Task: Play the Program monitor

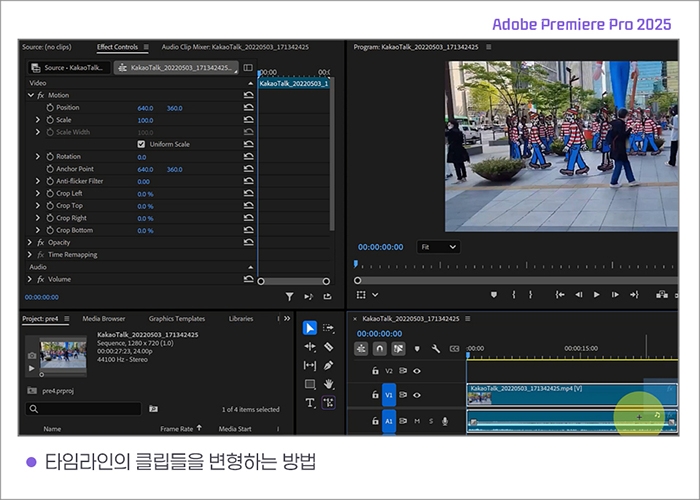Action: click(596, 295)
